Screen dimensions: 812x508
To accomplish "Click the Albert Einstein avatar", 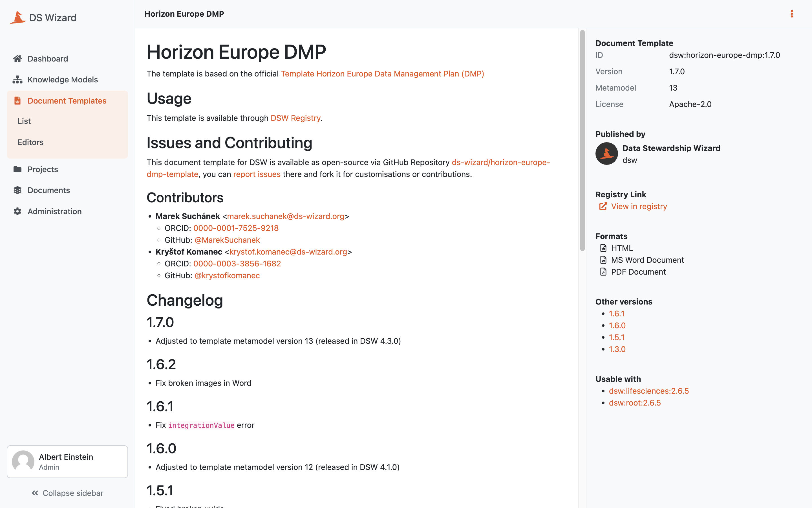I will pyautogui.click(x=23, y=462).
